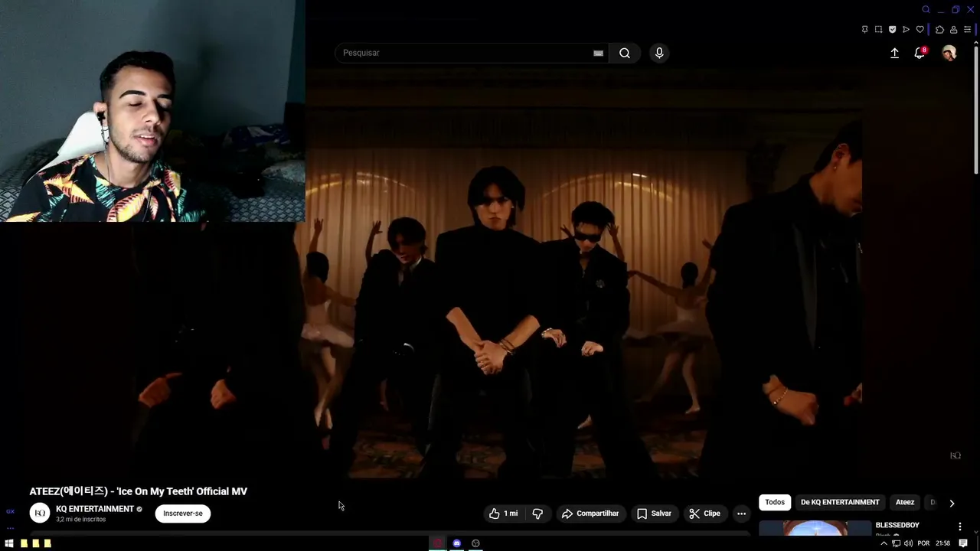Click the pin icon in browser toolbar
Viewport: 980px width, 551px height.
click(x=864, y=29)
